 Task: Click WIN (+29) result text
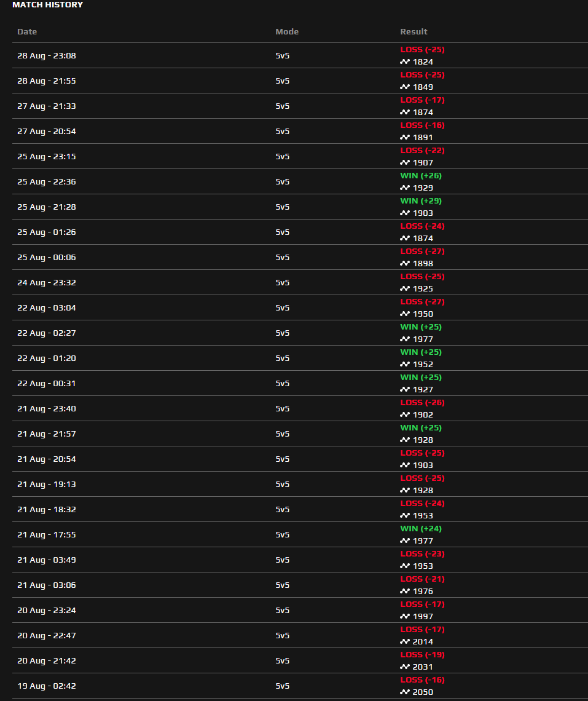pyautogui.click(x=421, y=200)
